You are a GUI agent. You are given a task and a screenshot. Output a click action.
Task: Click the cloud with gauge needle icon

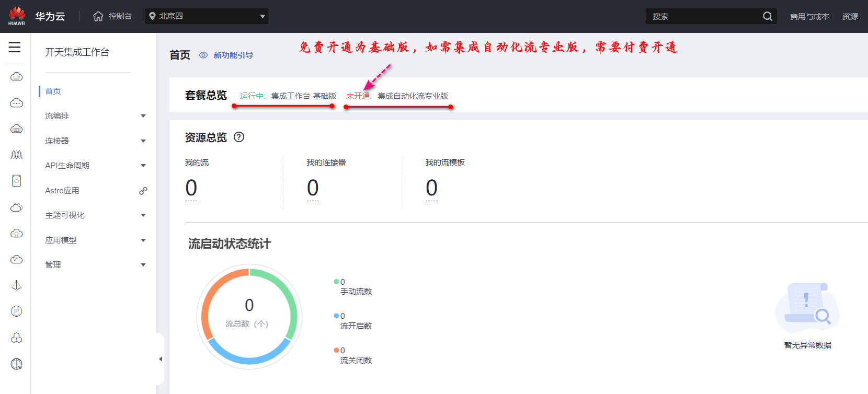(x=17, y=259)
